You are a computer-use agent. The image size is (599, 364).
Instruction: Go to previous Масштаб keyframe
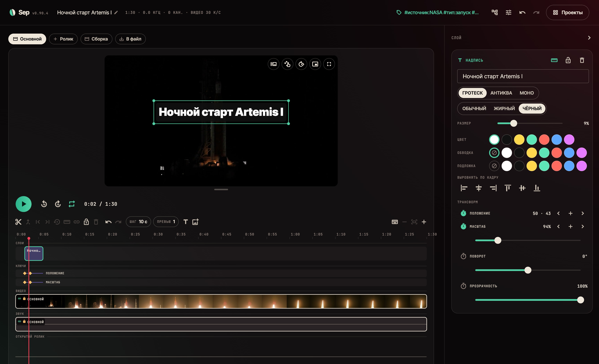[x=558, y=226]
